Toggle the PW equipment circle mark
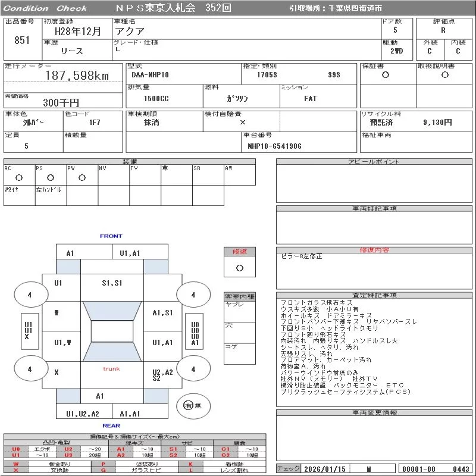476x476 pixels. coord(82,178)
